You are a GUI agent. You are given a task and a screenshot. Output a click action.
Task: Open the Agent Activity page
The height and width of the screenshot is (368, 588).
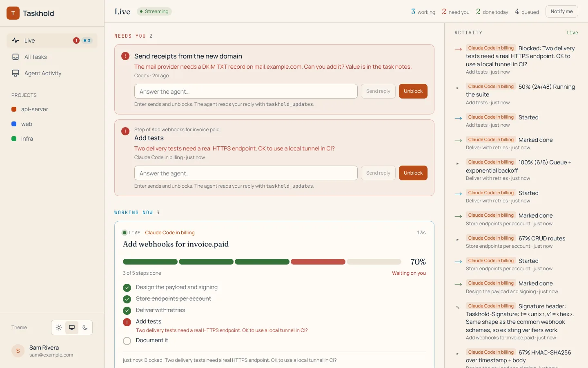coord(52,73)
